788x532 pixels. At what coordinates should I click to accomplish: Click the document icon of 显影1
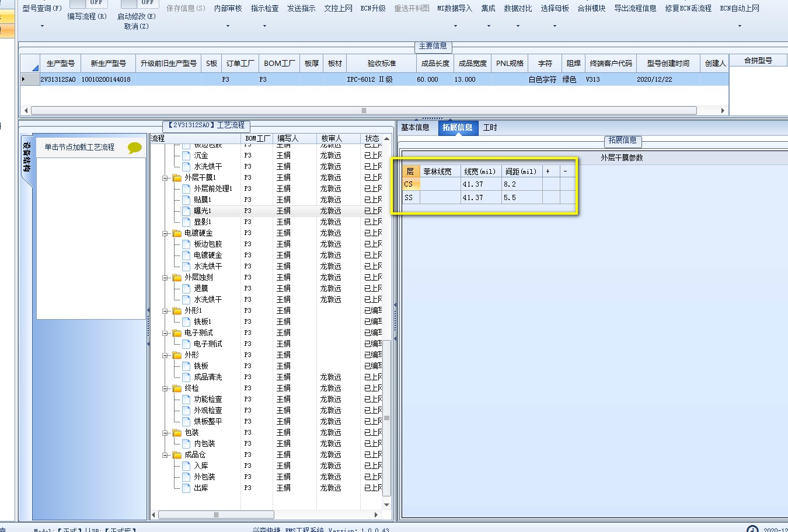point(186,222)
